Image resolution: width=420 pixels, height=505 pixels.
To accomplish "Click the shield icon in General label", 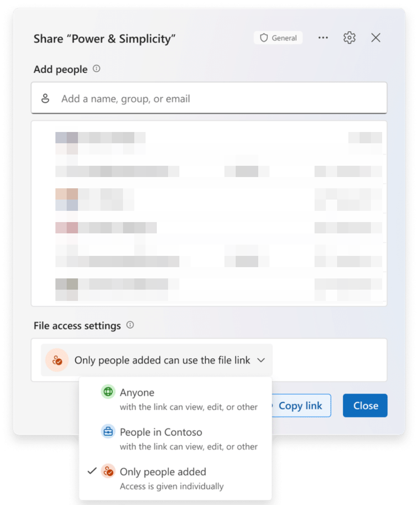I will click(x=264, y=38).
